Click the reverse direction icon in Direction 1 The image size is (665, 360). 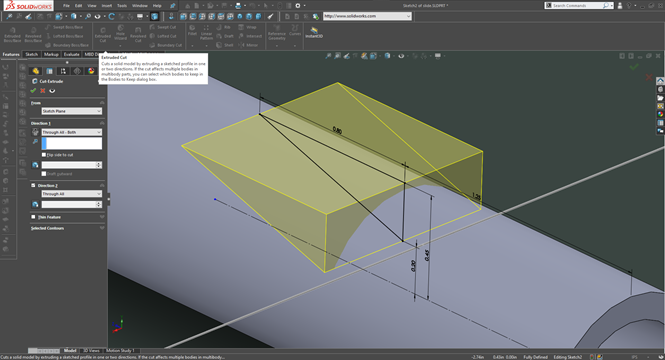coord(35,132)
